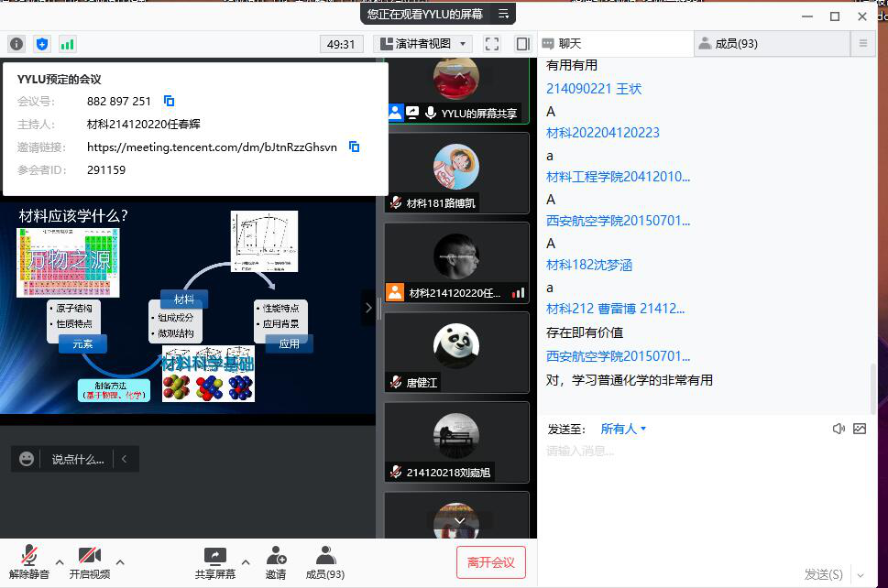Expand the Send To 所有人 recipient dropdown

click(x=624, y=429)
